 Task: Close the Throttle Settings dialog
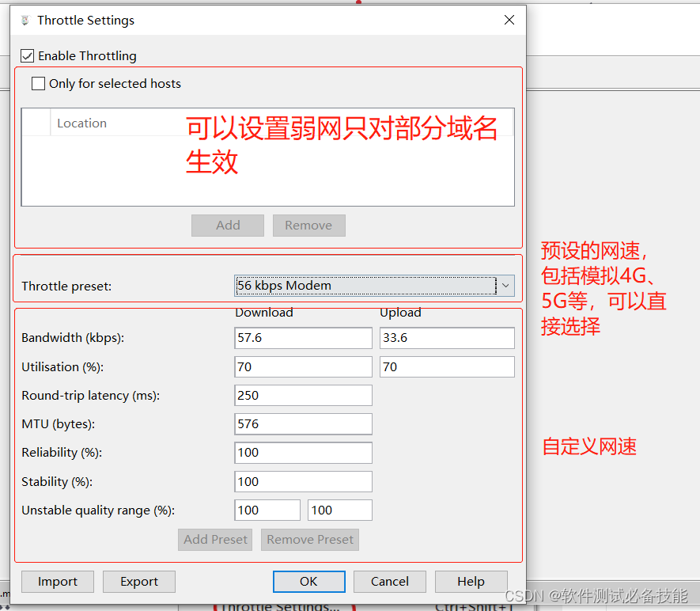coord(509,20)
